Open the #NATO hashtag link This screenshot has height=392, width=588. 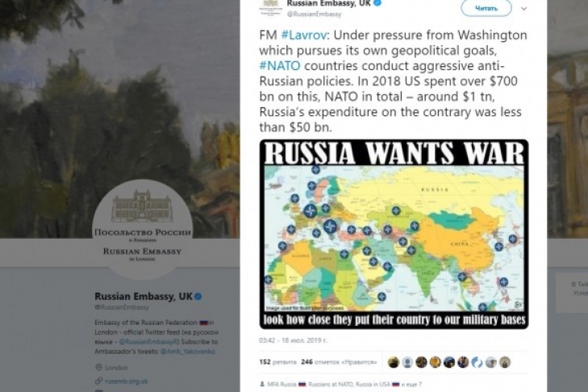tap(280, 65)
